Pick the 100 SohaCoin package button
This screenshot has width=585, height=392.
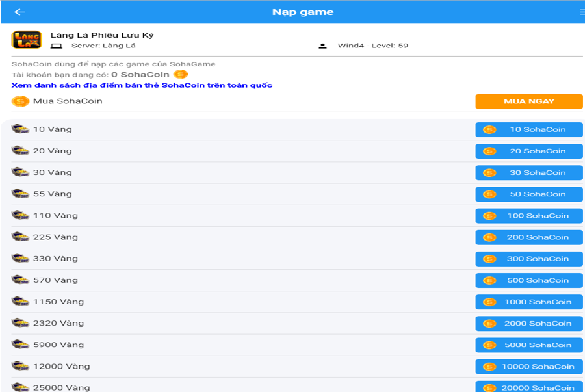(529, 216)
